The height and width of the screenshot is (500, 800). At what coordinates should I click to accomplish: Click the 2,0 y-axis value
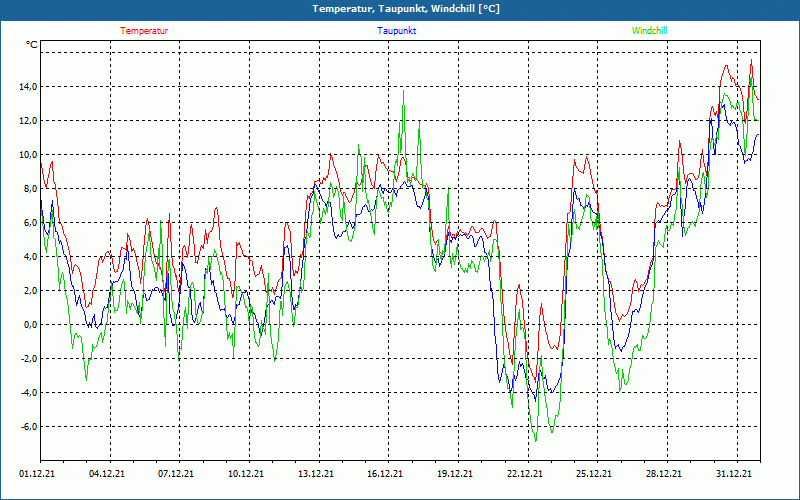(31, 291)
